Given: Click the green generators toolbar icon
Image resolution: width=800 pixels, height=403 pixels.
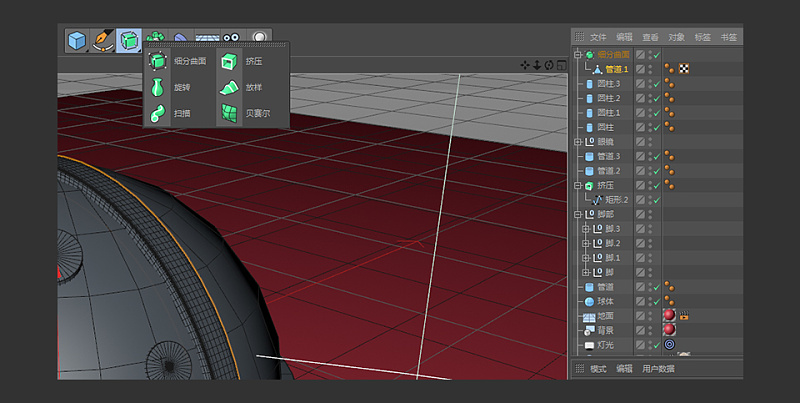Looking at the screenshot, I should pos(129,40).
